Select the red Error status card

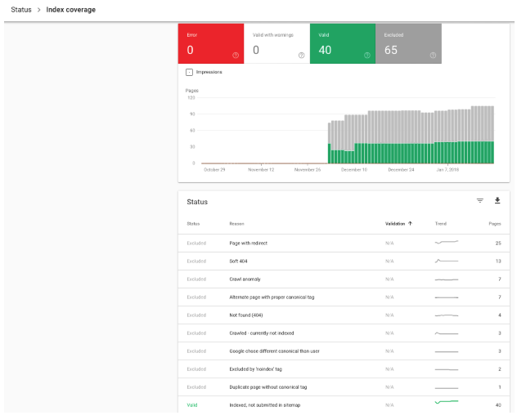pos(210,43)
